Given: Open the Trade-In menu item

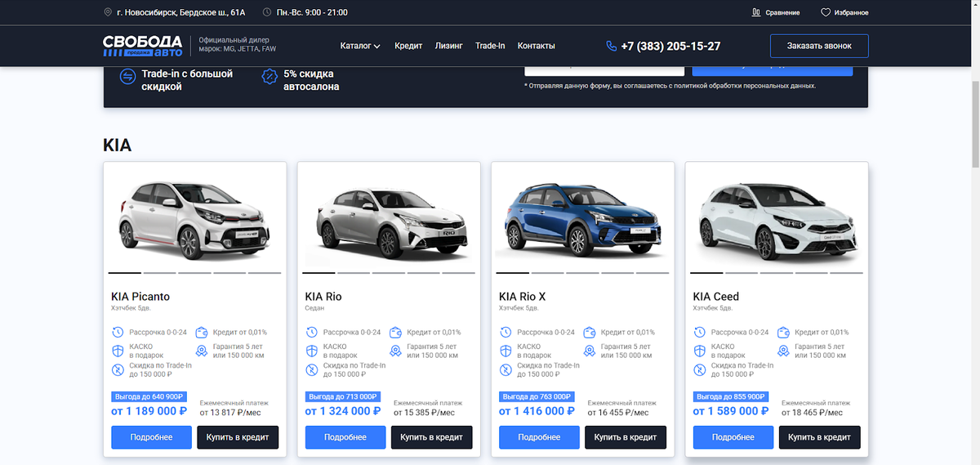Looking at the screenshot, I should (x=490, y=46).
